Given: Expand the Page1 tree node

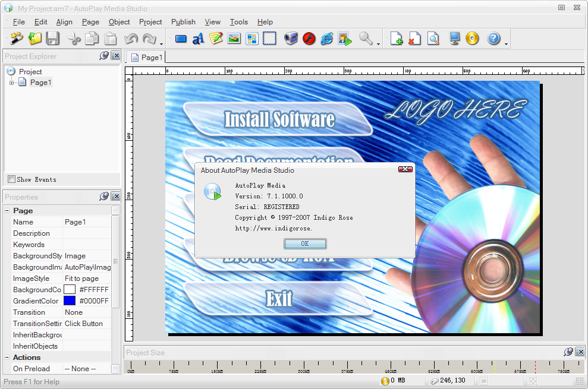Looking at the screenshot, I should coord(12,83).
